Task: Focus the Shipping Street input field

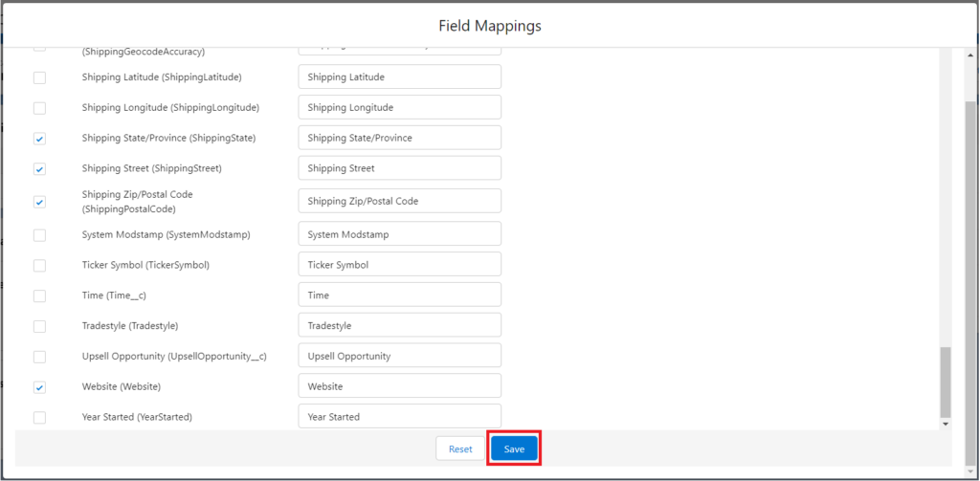Action: click(399, 168)
